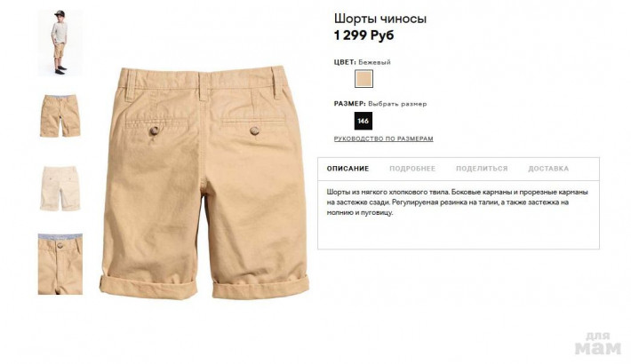The width and height of the screenshot is (631, 364).
Task: Pick the beige color swatch
Action: 363,79
